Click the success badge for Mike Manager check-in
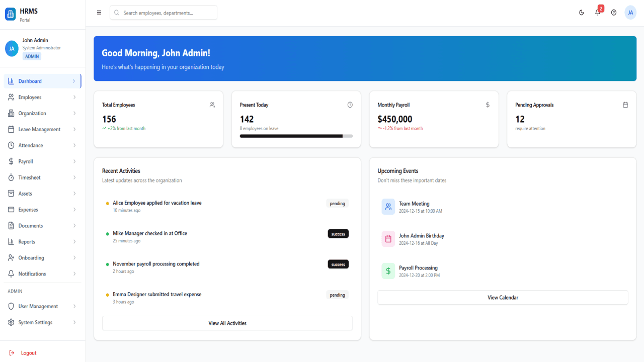 pyautogui.click(x=338, y=234)
